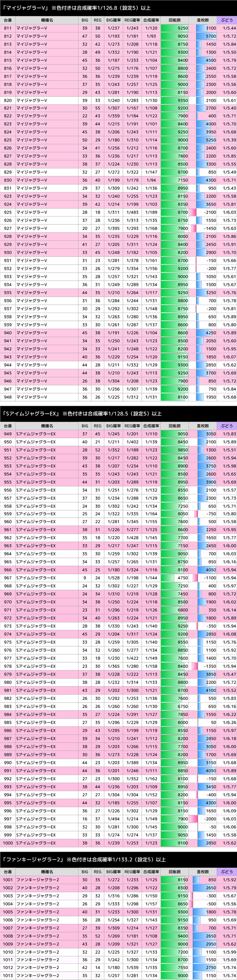Click 台番 header in the マイジャグラーV table

tap(8, 20)
